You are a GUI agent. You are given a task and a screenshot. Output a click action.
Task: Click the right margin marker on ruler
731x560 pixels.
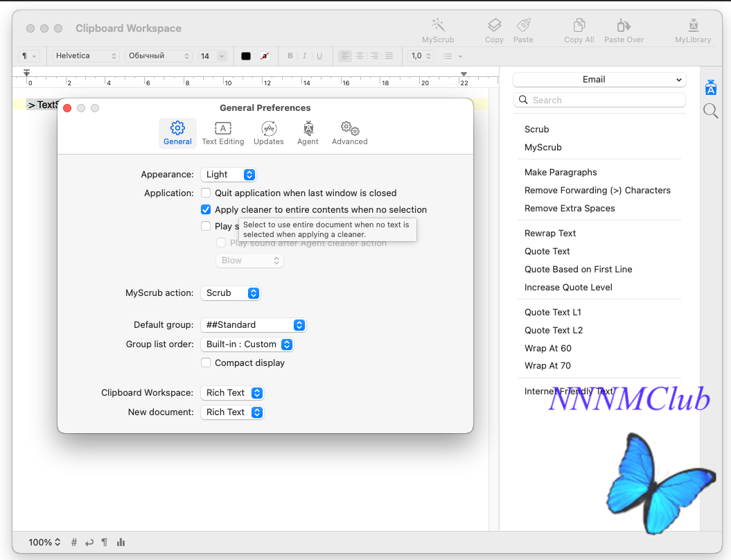464,74
